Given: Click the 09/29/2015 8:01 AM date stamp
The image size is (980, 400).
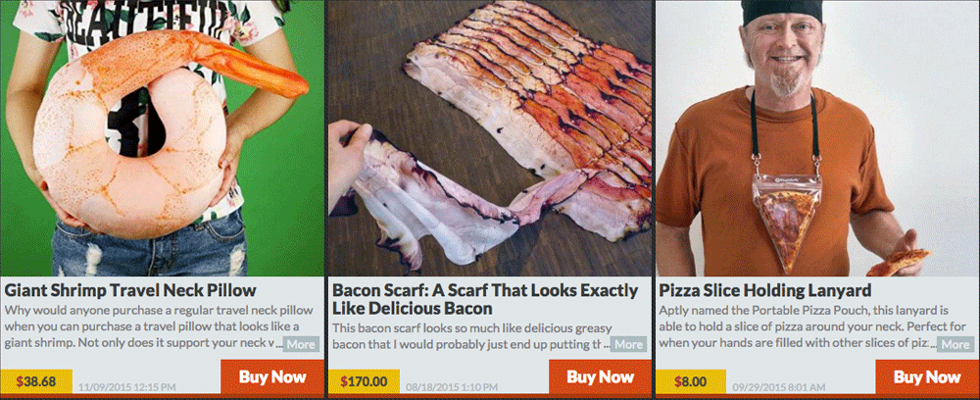Looking at the screenshot, I should [779, 387].
